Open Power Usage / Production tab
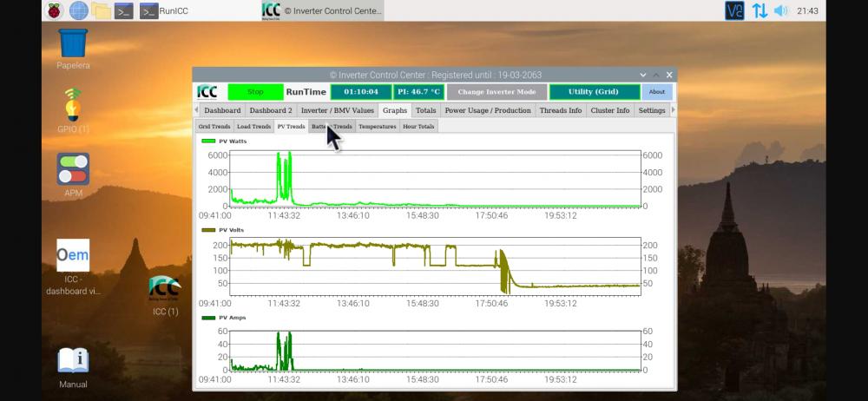The width and height of the screenshot is (868, 401). click(488, 110)
